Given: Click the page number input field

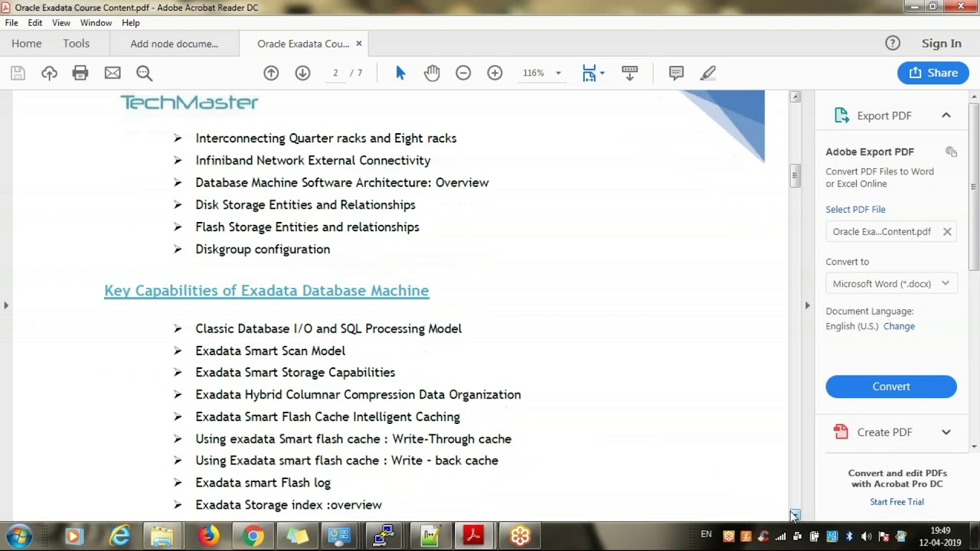Looking at the screenshot, I should pos(335,73).
